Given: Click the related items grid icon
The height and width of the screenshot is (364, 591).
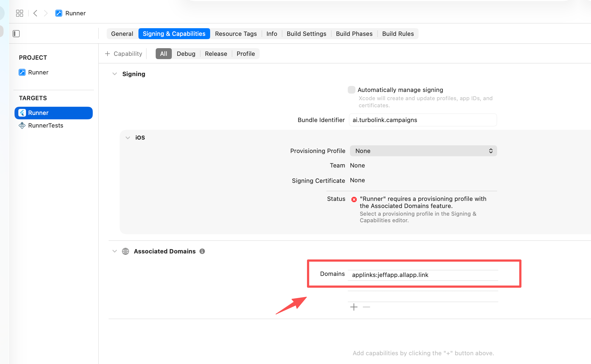Looking at the screenshot, I should point(20,13).
